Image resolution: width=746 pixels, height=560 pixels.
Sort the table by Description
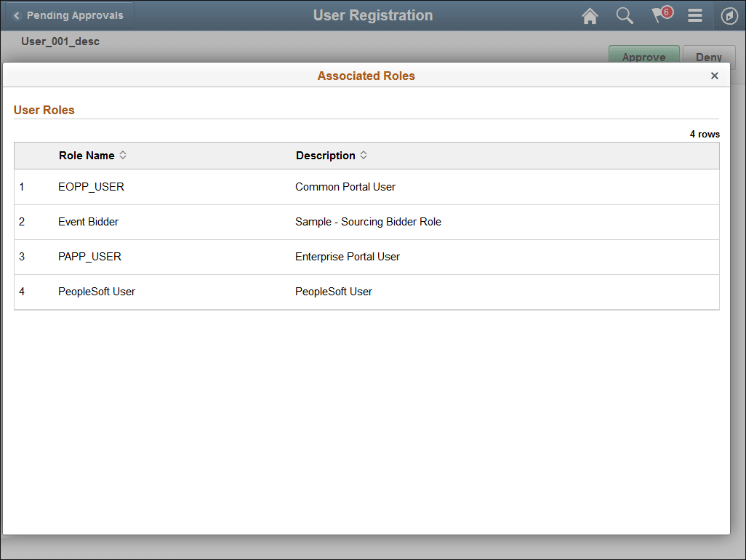[326, 155]
